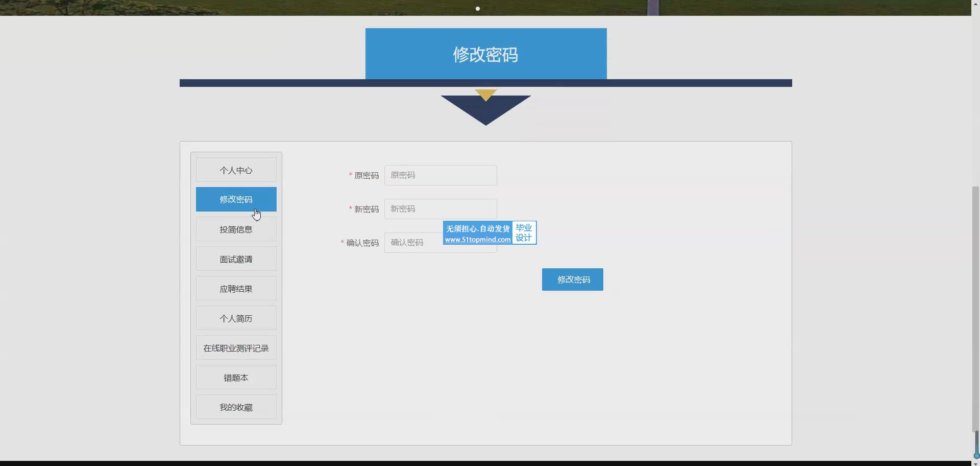Open 面试邀请 from the sidebar
The height and width of the screenshot is (466, 980).
click(236, 259)
